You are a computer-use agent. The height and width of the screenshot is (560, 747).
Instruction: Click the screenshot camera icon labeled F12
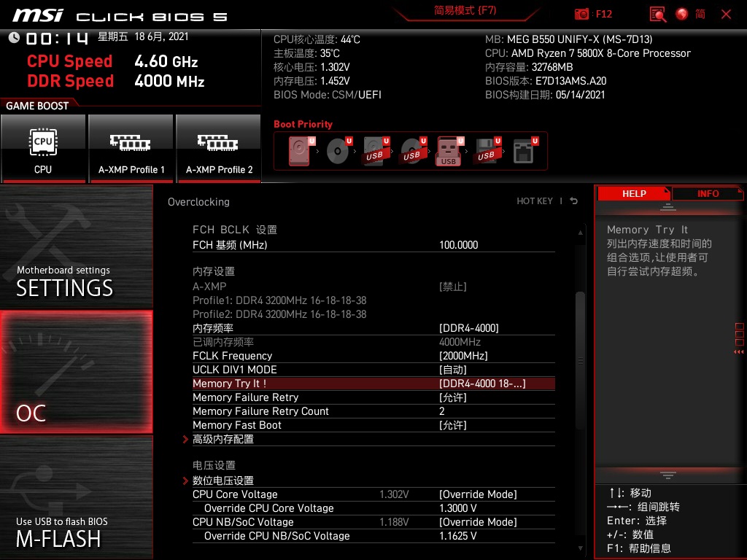(x=582, y=14)
